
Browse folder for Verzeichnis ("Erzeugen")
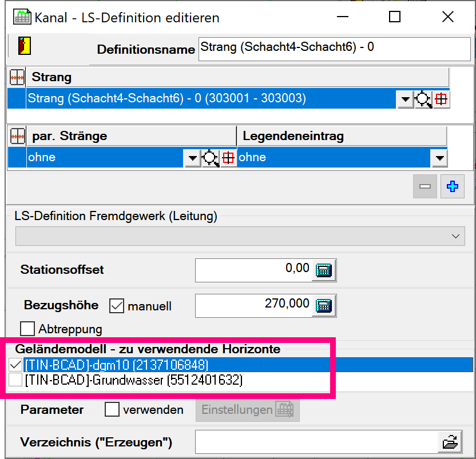[451, 442]
